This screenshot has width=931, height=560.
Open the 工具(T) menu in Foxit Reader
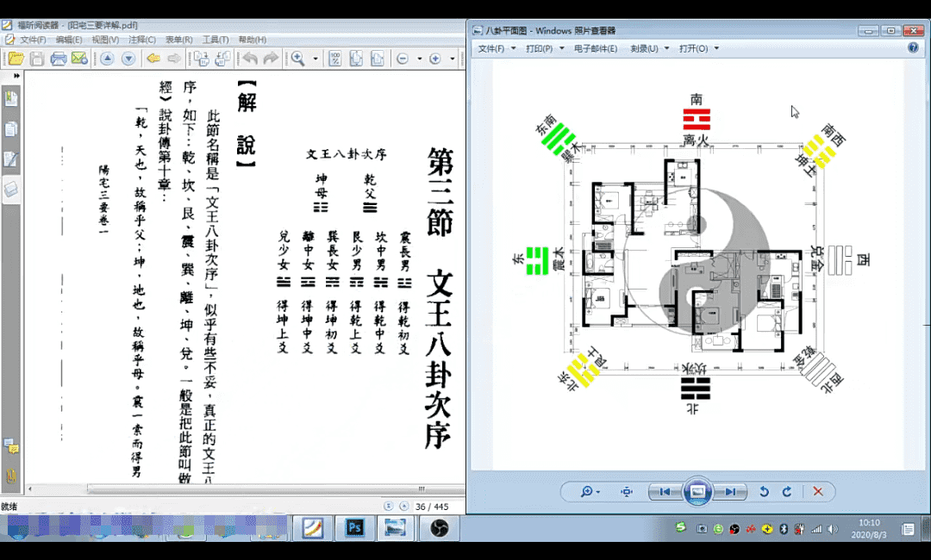click(x=215, y=40)
